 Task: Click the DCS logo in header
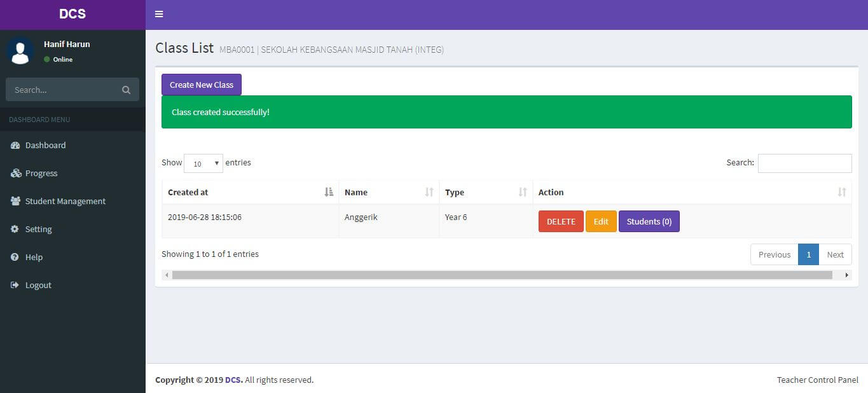[72, 14]
